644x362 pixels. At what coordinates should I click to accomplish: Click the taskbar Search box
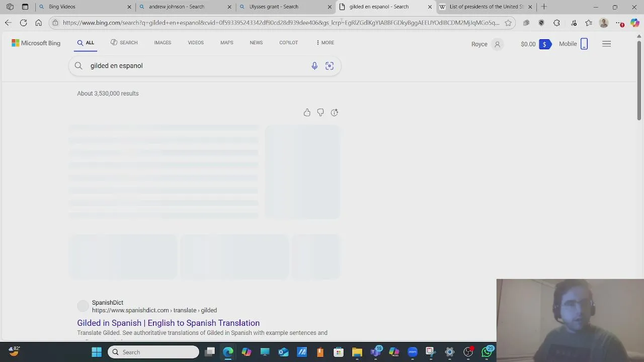pos(153,352)
